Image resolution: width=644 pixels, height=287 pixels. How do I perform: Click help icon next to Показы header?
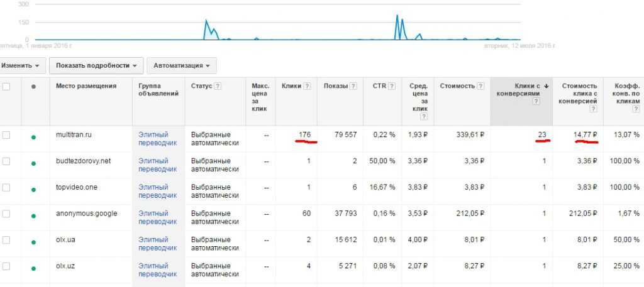354,87
